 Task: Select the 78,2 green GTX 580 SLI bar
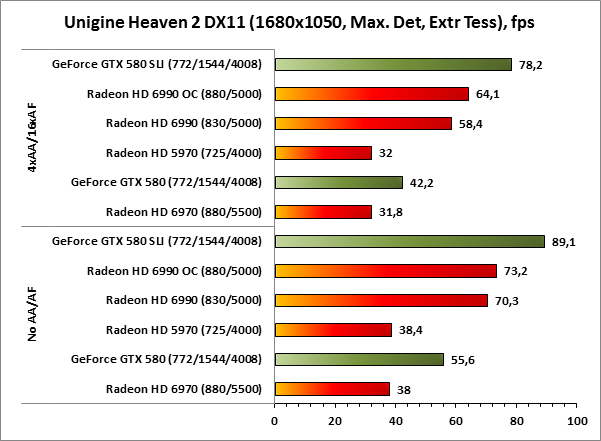pyautogui.click(x=393, y=65)
